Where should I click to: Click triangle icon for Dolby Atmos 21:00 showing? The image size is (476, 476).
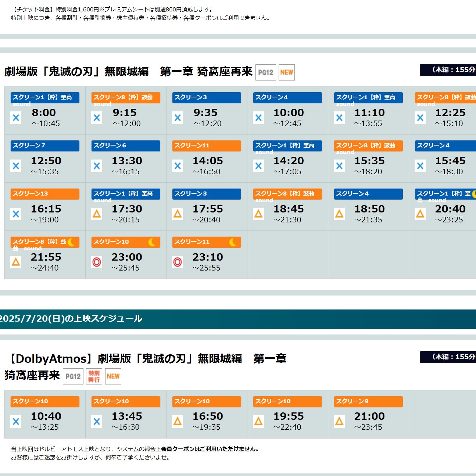pyautogui.click(x=339, y=422)
